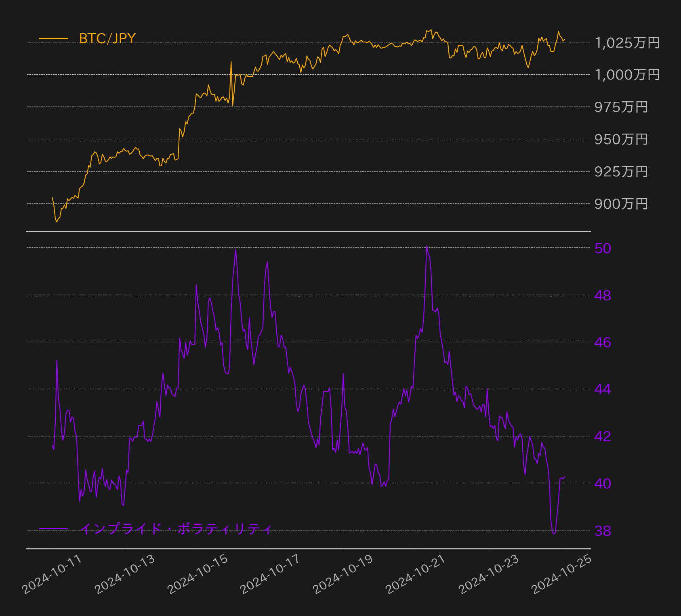The width and height of the screenshot is (681, 616).
Task: Click the 1,000万円 axis label
Action: (x=627, y=75)
